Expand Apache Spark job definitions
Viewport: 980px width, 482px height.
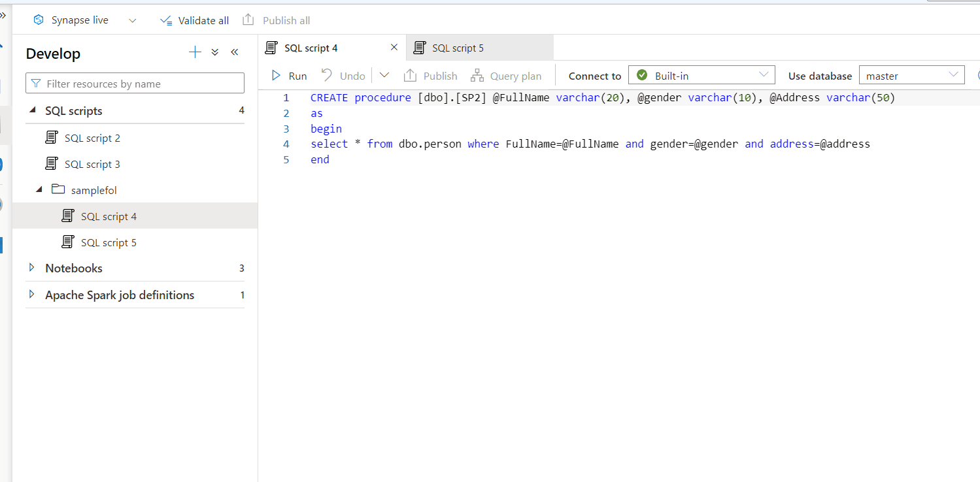32,295
